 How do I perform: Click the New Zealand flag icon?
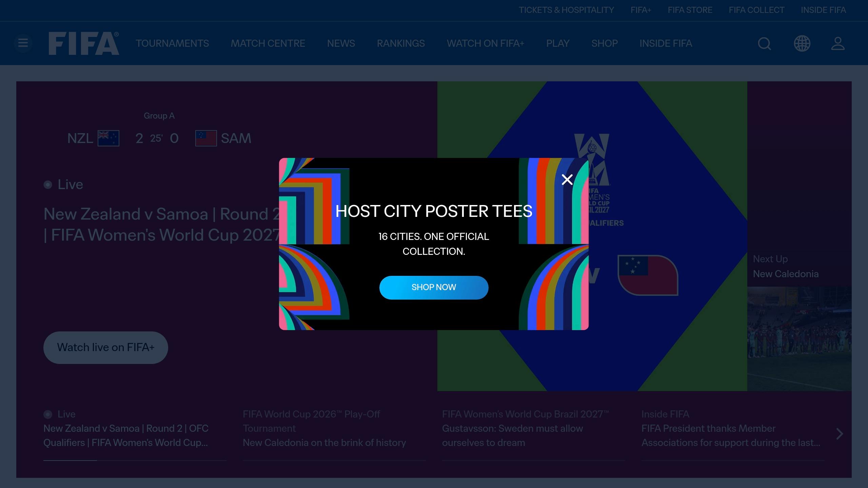click(108, 138)
